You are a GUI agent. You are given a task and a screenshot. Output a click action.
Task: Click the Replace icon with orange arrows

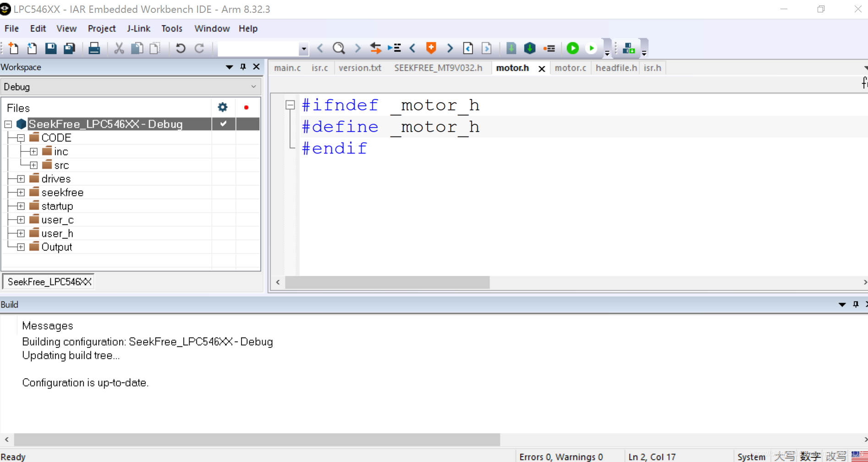click(x=376, y=48)
